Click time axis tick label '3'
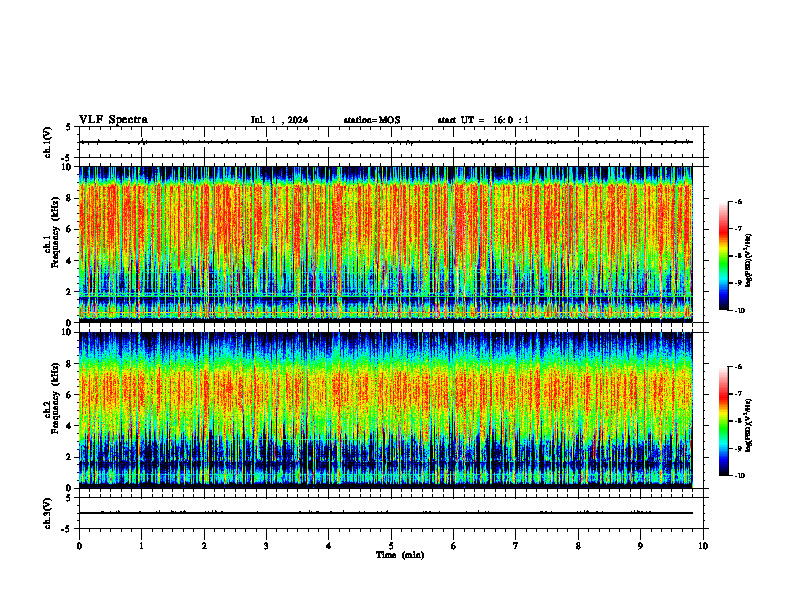The height and width of the screenshot is (612, 792). coord(266,546)
